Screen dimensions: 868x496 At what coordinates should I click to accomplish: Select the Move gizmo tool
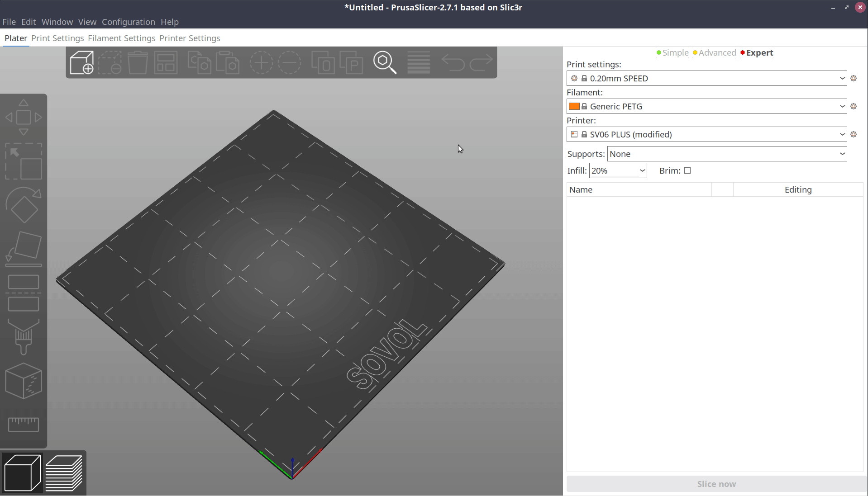pyautogui.click(x=24, y=118)
